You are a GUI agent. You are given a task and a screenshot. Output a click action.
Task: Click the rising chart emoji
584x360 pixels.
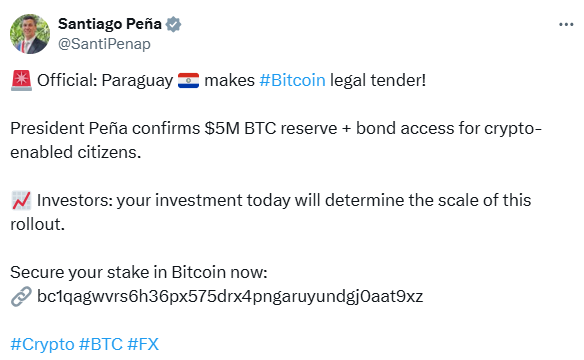click(21, 200)
